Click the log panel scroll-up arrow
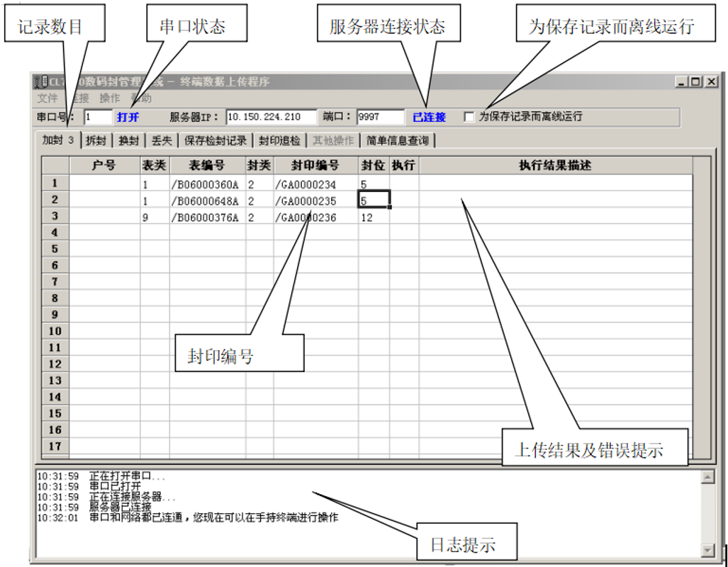The width and height of the screenshot is (728, 567). click(707, 478)
